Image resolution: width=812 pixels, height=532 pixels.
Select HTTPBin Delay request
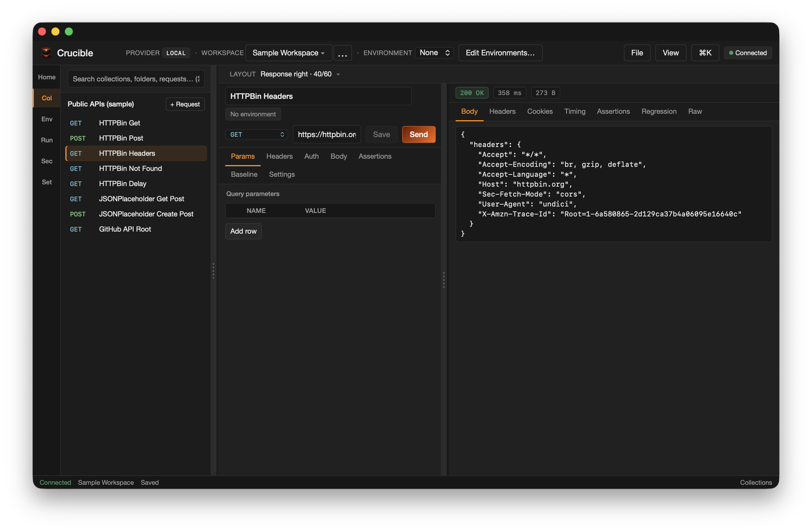[136, 183]
